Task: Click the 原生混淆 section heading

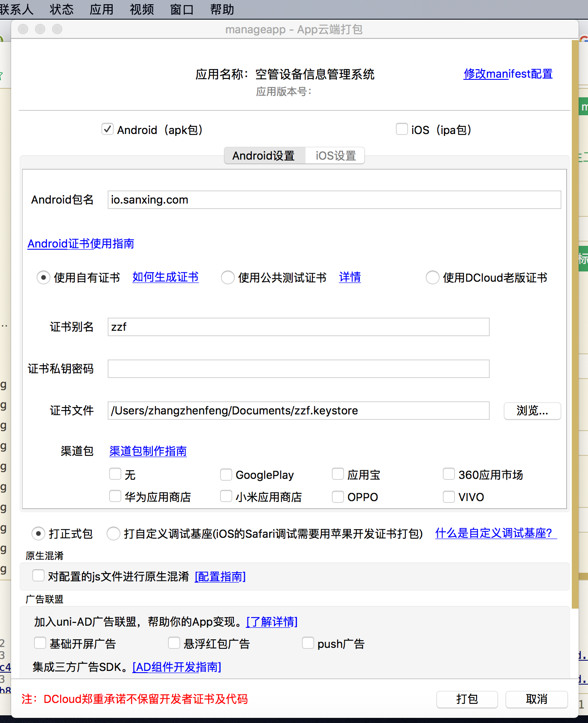Action: point(44,556)
